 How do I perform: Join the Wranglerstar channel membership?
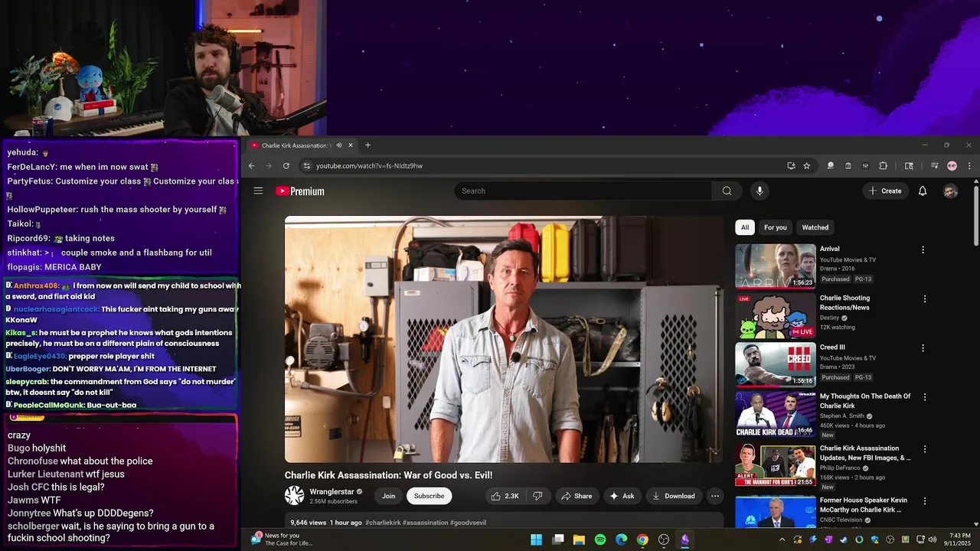[389, 496]
